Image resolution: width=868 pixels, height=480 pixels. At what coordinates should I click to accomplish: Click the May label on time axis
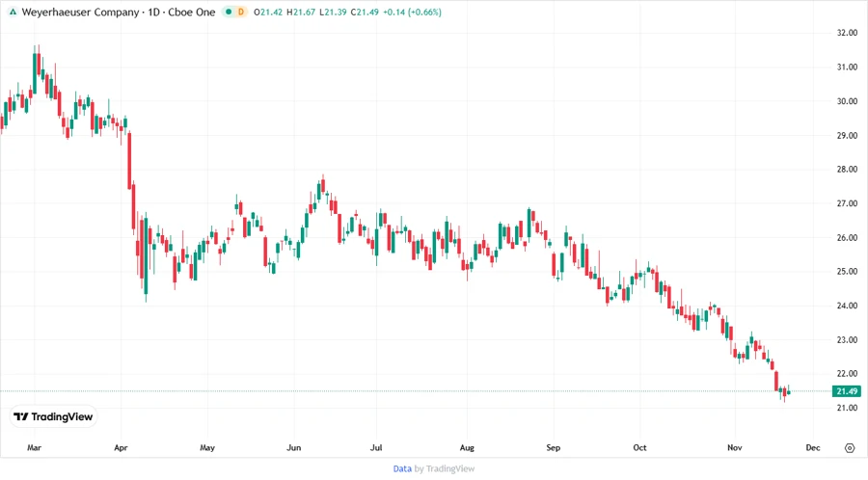tap(207, 447)
